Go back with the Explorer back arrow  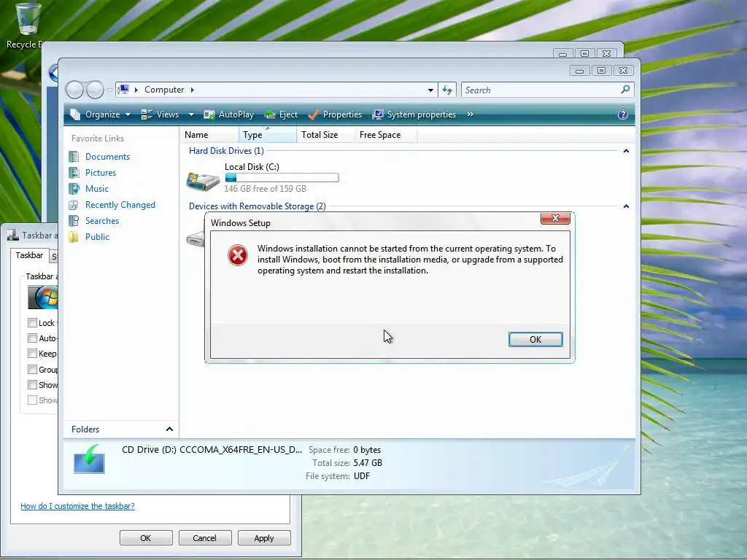pos(74,90)
